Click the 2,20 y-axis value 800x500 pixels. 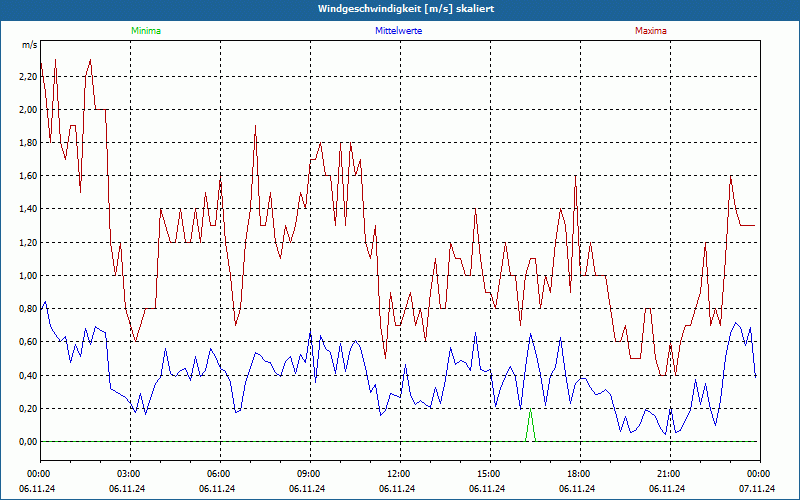point(28,77)
